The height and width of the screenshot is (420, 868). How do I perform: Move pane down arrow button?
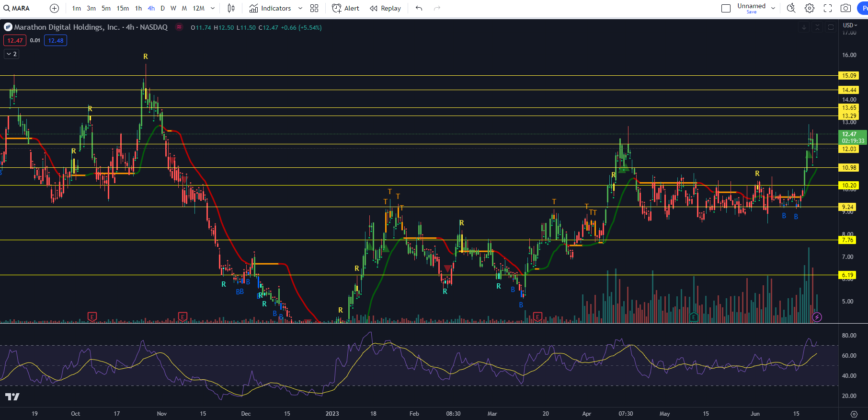804,27
